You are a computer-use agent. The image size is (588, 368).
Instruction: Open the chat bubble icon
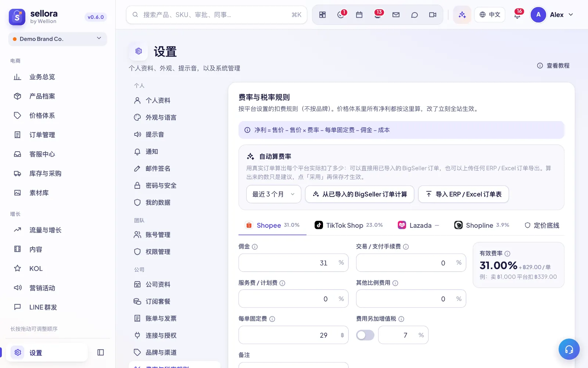[414, 15]
